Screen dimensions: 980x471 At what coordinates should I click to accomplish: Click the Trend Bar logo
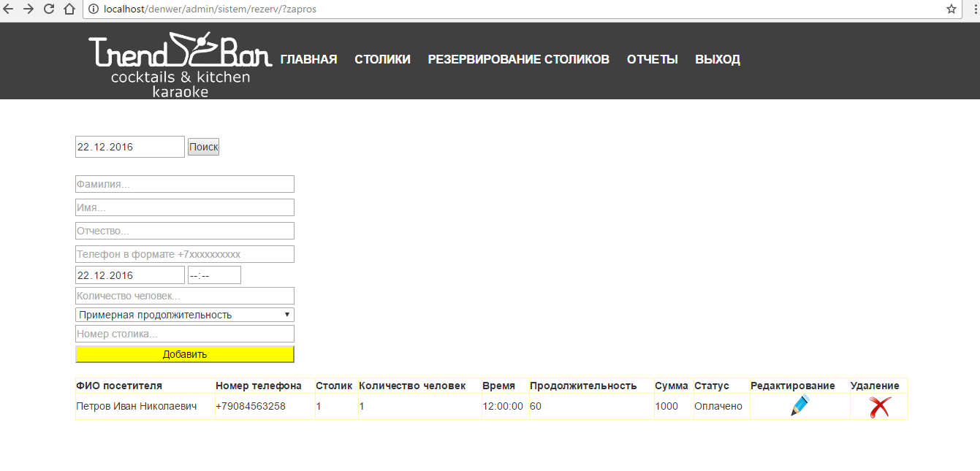tap(180, 64)
